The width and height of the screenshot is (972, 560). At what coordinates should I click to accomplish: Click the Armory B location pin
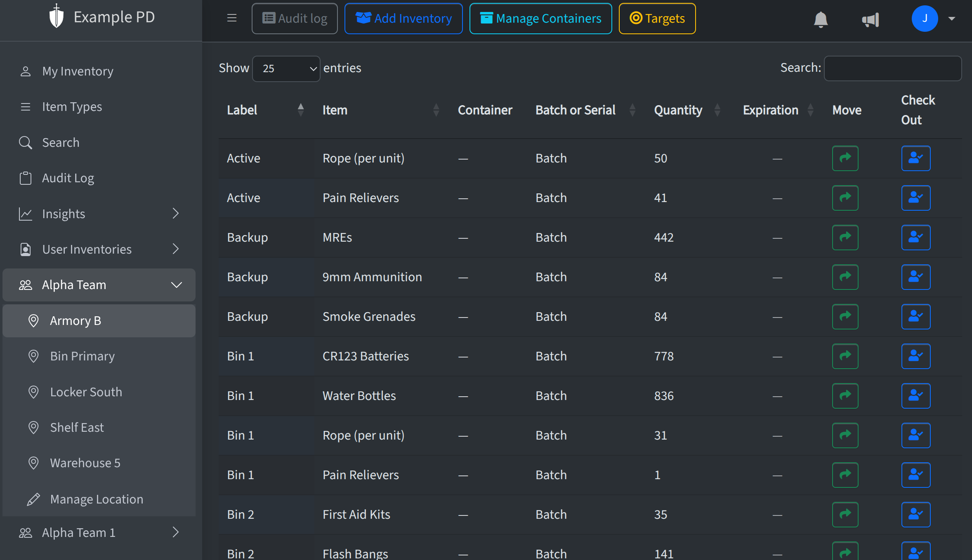[33, 320]
